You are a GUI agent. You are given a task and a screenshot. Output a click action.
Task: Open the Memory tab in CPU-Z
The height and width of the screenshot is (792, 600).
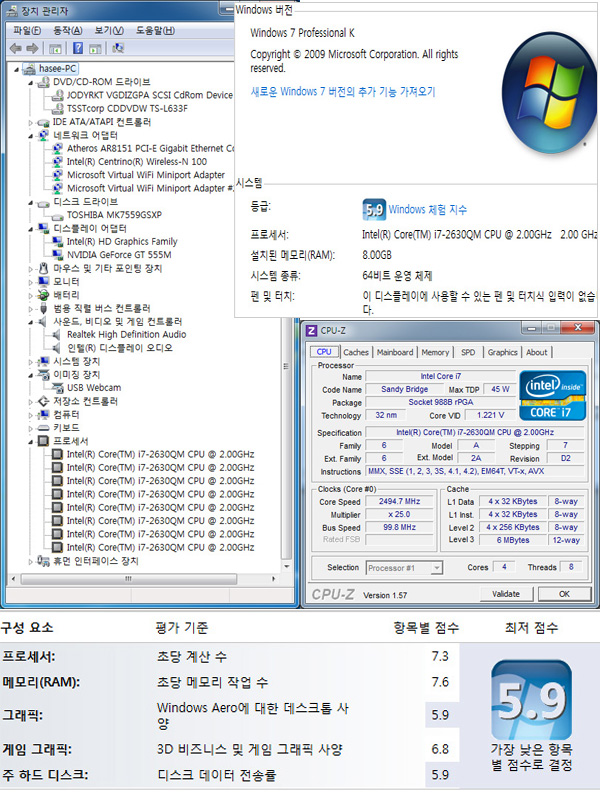tap(435, 352)
